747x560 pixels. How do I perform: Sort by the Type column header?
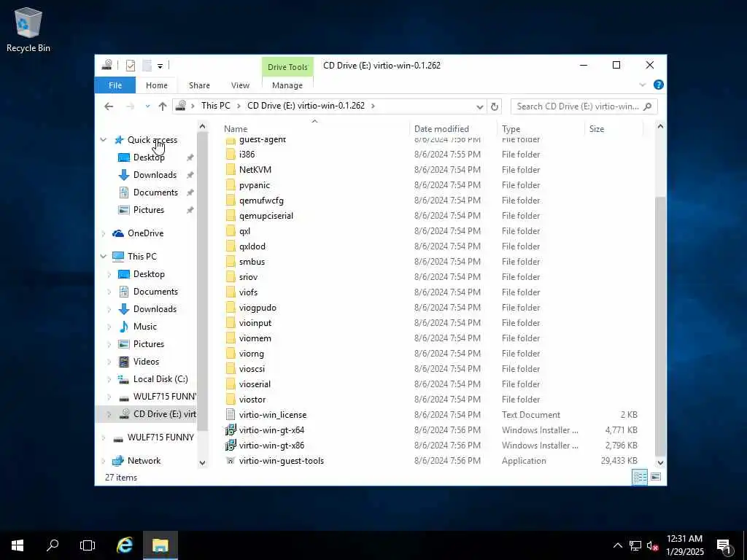click(541, 128)
